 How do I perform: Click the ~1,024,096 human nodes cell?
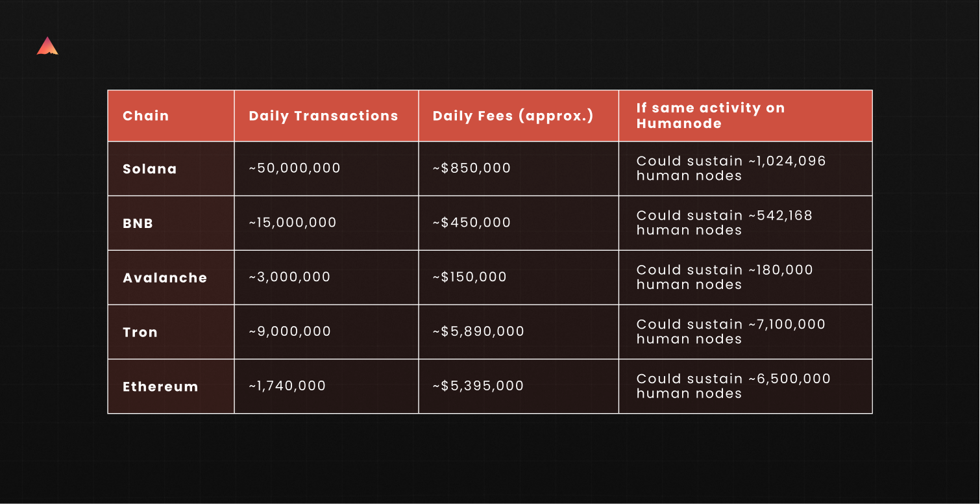tap(731, 168)
